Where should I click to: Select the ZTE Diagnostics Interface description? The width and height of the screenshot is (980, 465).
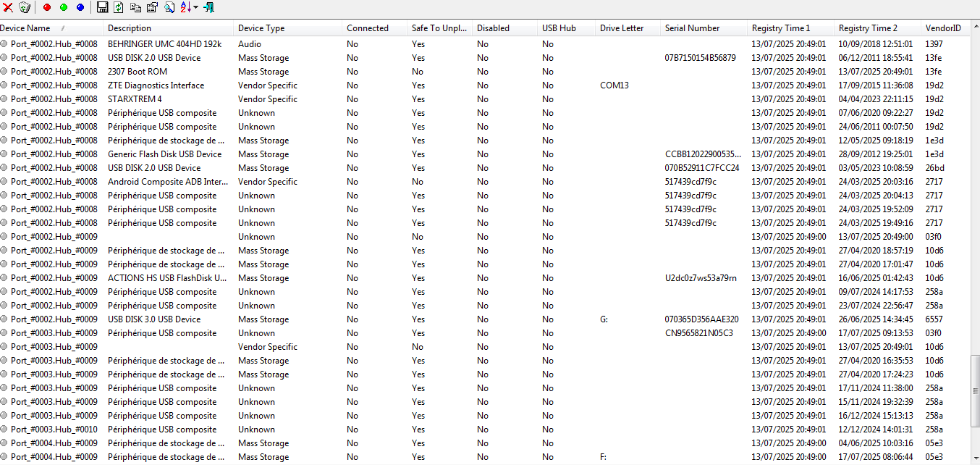[156, 85]
